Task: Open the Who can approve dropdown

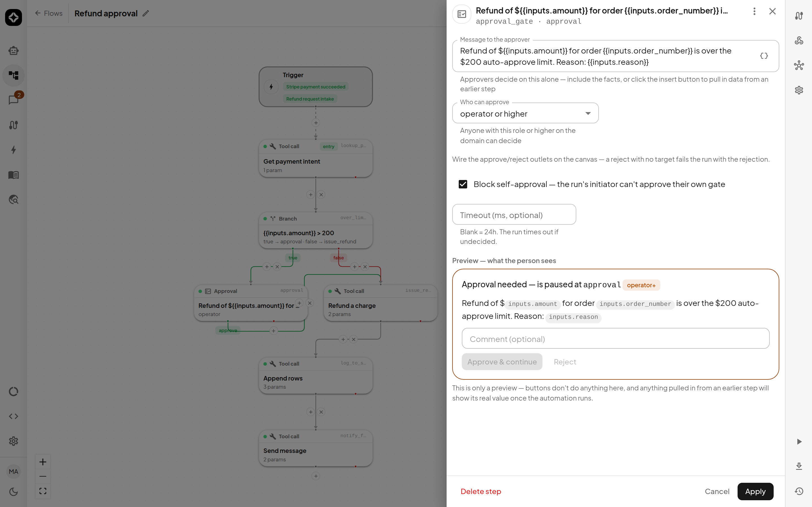Action: [x=525, y=113]
